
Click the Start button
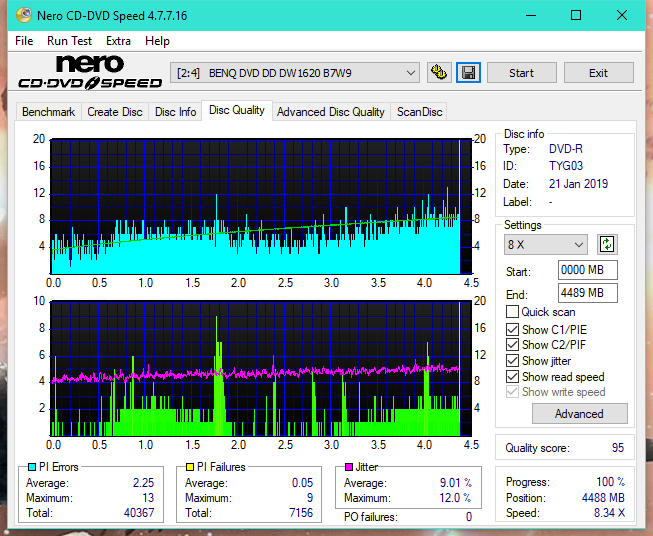[521, 73]
